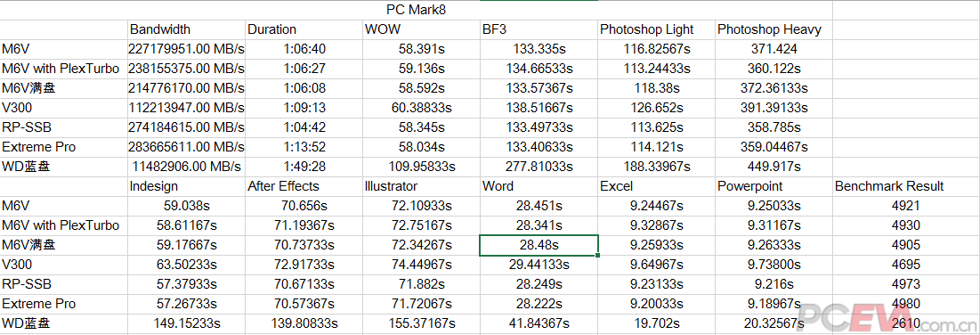Select the Illustrator value 71.882s
This screenshot has height=335, width=980.
(421, 284)
